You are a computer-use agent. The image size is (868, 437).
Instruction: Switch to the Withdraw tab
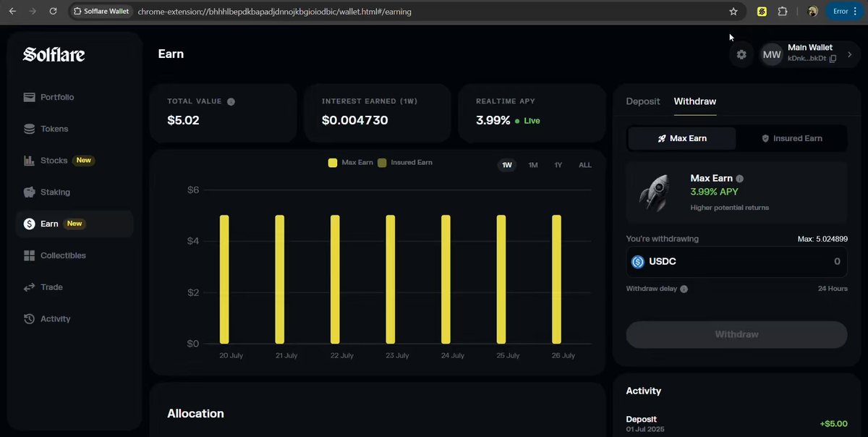point(695,101)
